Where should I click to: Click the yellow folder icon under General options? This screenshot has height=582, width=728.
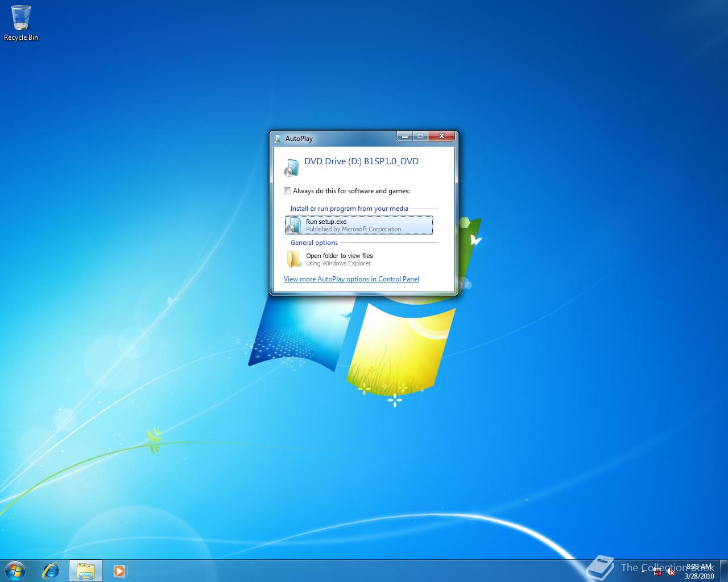pos(293,259)
